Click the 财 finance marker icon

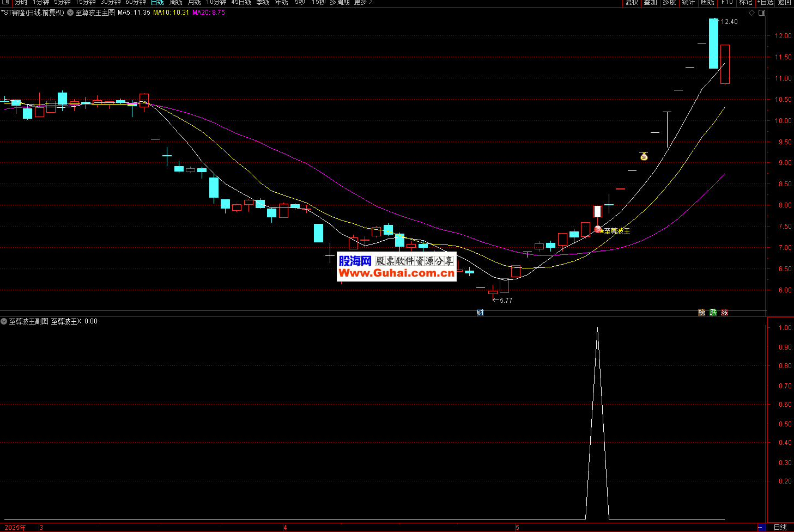(480, 313)
